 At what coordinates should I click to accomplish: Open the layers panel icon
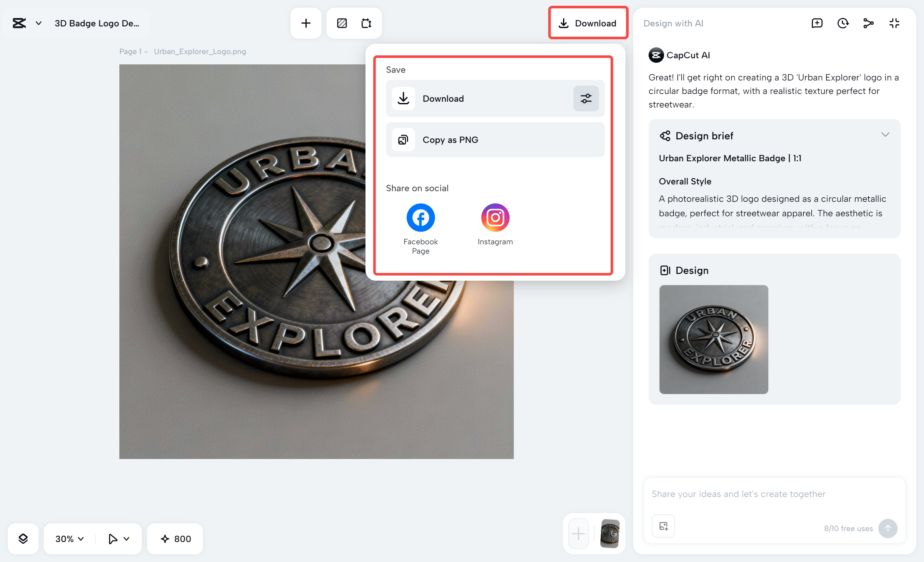[x=23, y=539]
